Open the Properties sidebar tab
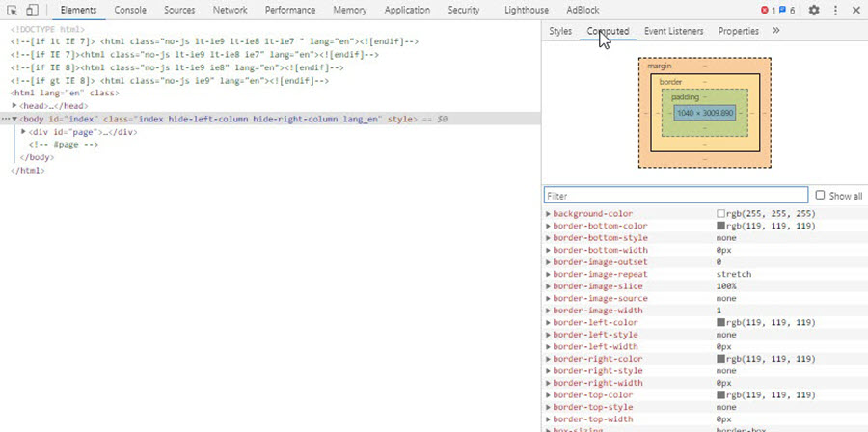 tap(739, 31)
